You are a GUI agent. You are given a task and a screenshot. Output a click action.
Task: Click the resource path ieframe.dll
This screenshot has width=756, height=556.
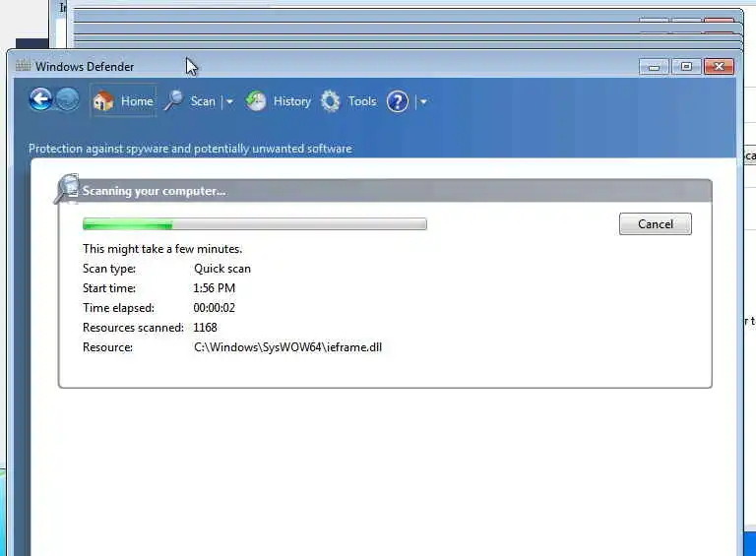[x=287, y=347]
